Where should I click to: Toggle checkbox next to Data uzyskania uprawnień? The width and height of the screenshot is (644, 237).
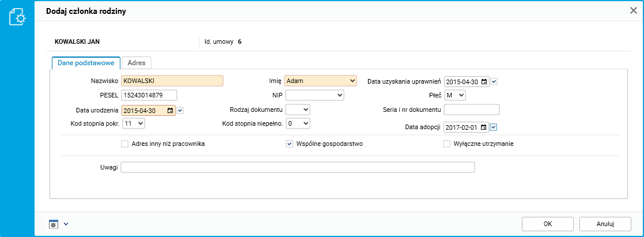494,82
